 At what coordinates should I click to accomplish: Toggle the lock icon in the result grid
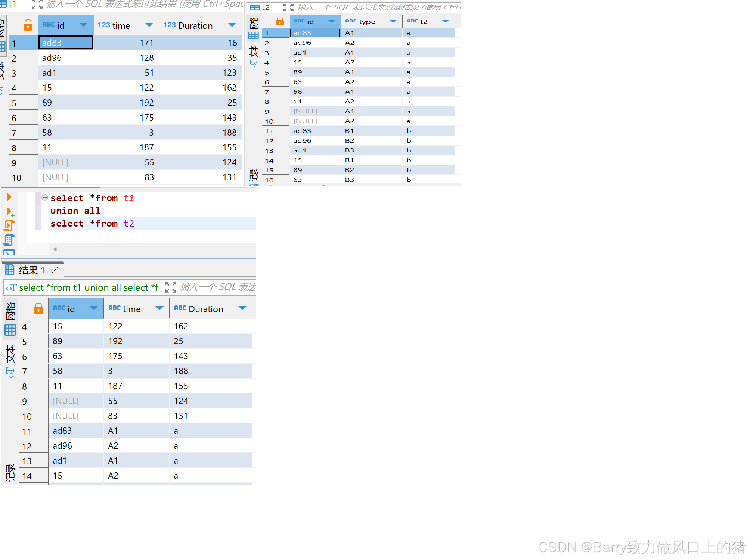click(x=38, y=309)
